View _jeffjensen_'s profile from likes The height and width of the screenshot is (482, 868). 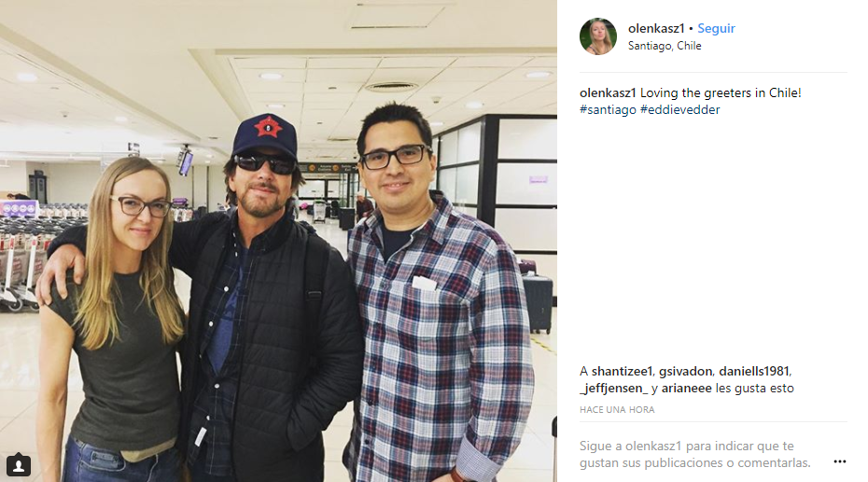pos(613,389)
